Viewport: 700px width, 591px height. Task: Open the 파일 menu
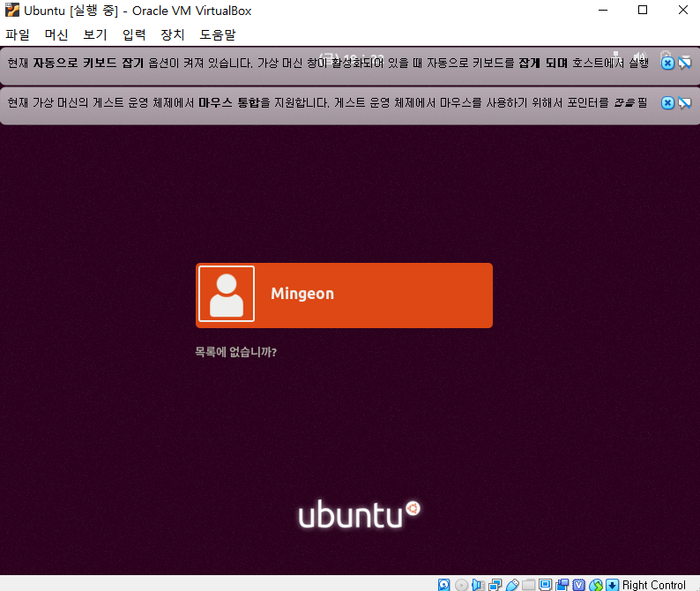coord(18,35)
